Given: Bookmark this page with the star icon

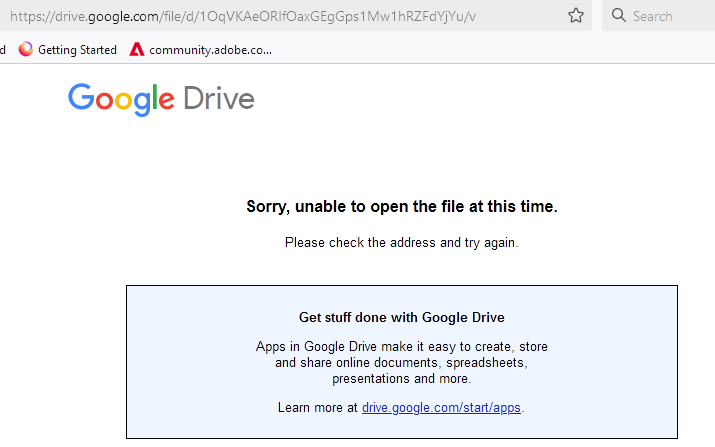Looking at the screenshot, I should tap(576, 16).
